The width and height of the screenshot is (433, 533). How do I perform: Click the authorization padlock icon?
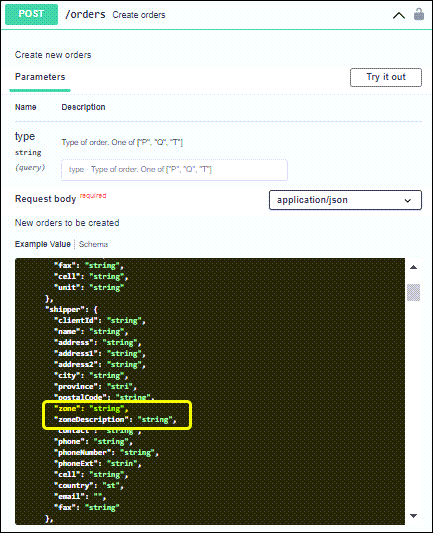[419, 14]
